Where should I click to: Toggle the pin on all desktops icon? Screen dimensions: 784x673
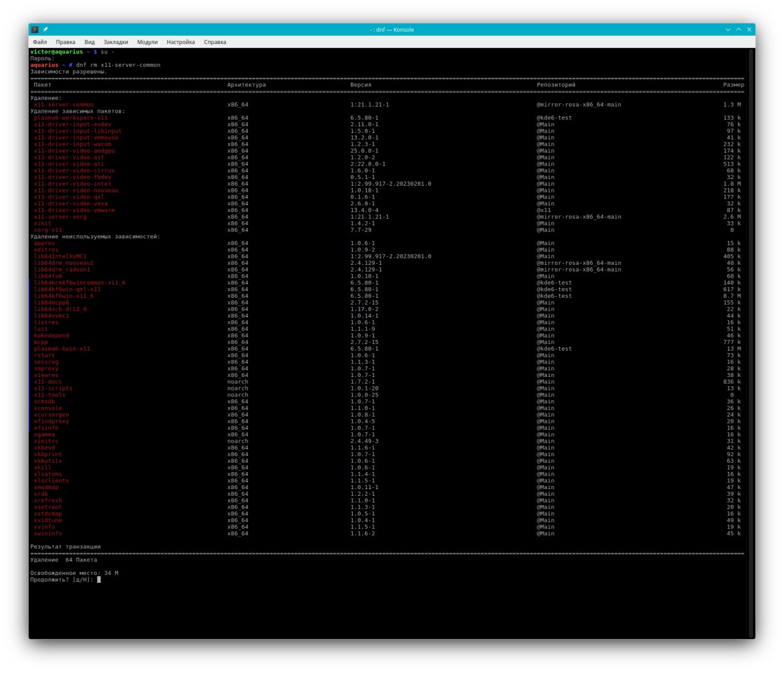[45, 29]
